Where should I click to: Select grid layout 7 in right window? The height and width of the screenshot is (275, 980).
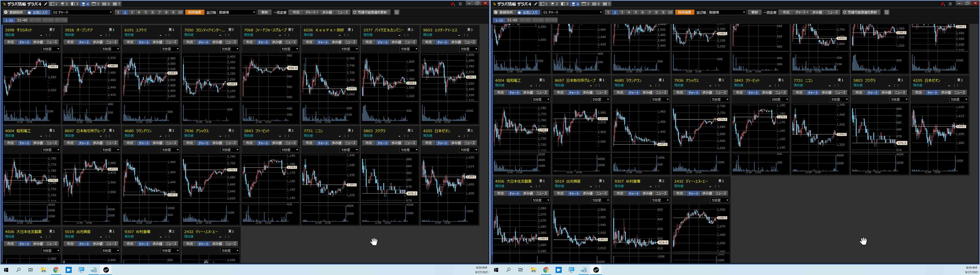(x=606, y=4)
